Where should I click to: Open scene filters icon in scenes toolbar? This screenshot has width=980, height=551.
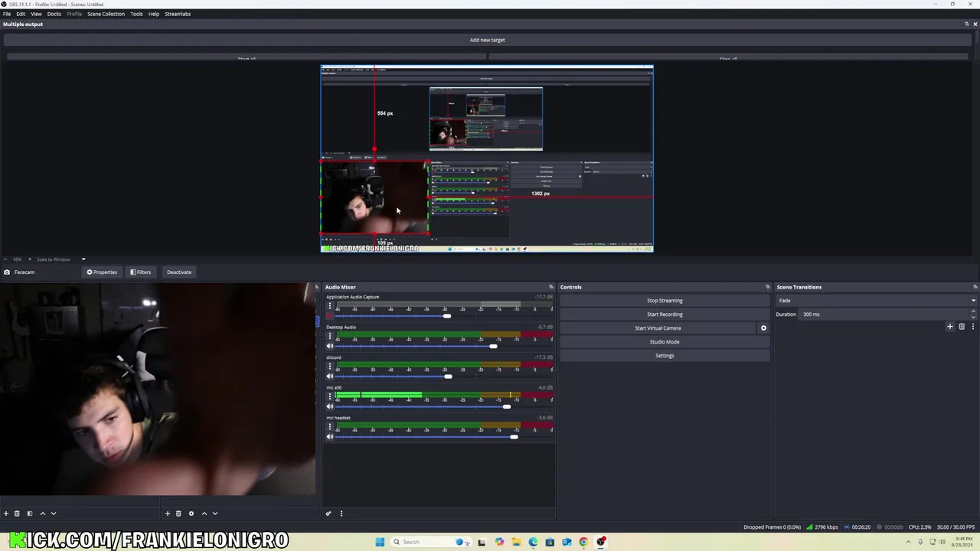click(30, 514)
